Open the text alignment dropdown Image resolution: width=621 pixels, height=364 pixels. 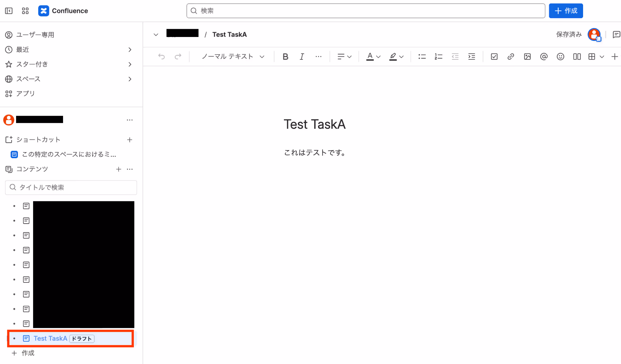click(x=344, y=57)
